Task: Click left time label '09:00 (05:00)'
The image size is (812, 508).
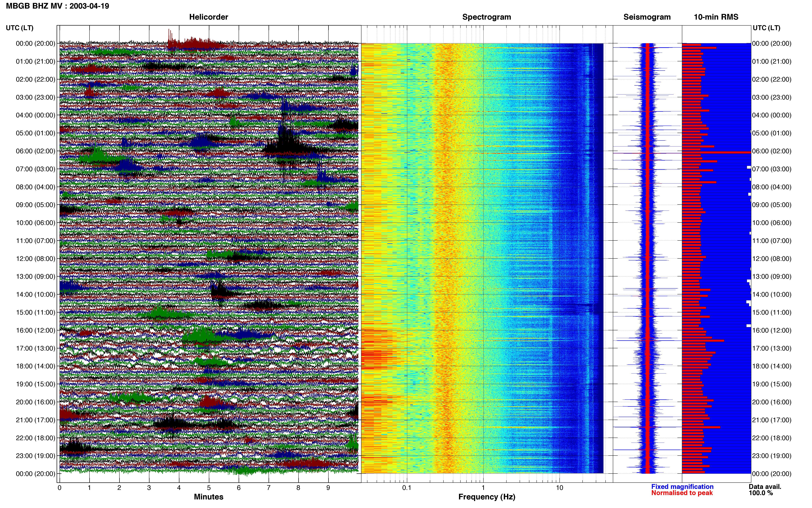Action: pyautogui.click(x=36, y=205)
